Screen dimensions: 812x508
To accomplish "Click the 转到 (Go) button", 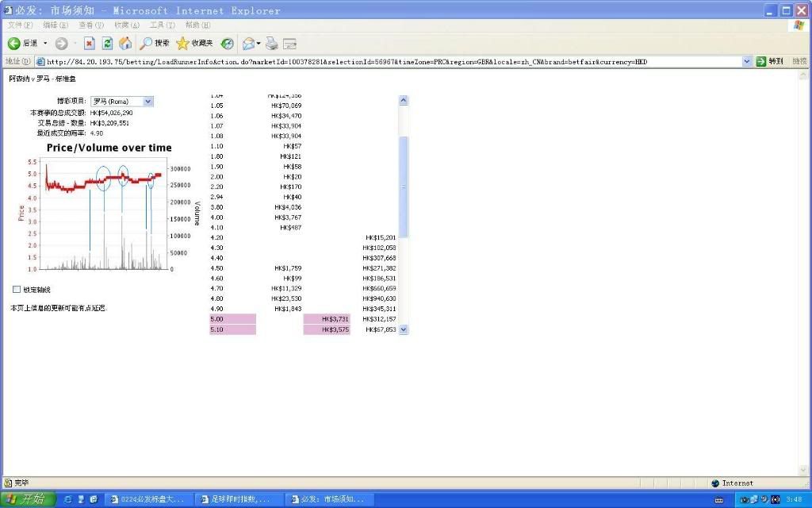I will (x=770, y=61).
